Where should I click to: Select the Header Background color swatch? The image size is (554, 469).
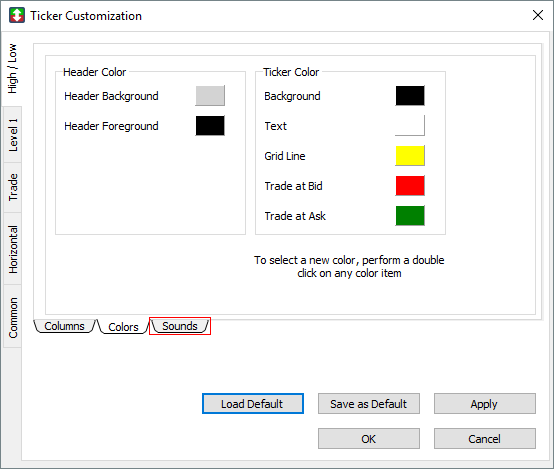(x=210, y=95)
